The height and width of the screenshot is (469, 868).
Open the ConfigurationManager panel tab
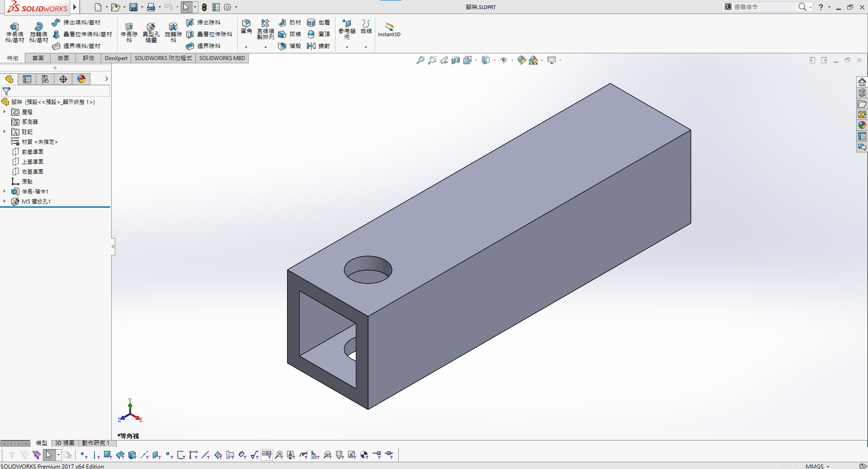[45, 79]
